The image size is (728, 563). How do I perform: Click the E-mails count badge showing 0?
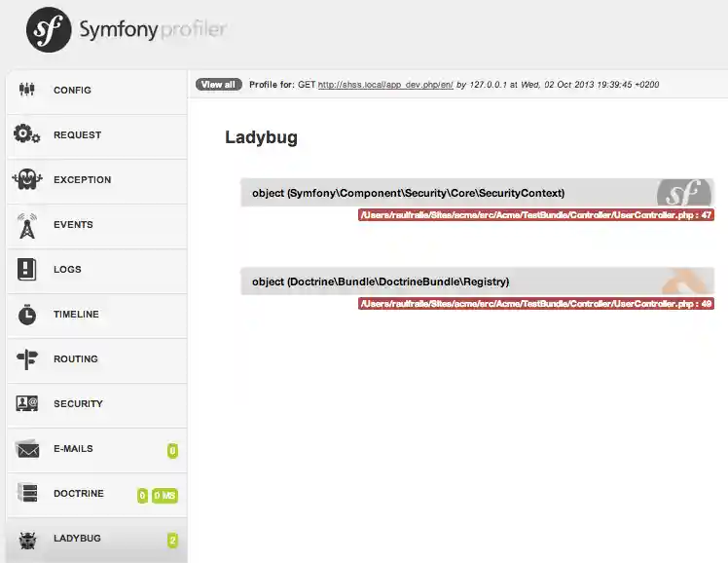172,451
